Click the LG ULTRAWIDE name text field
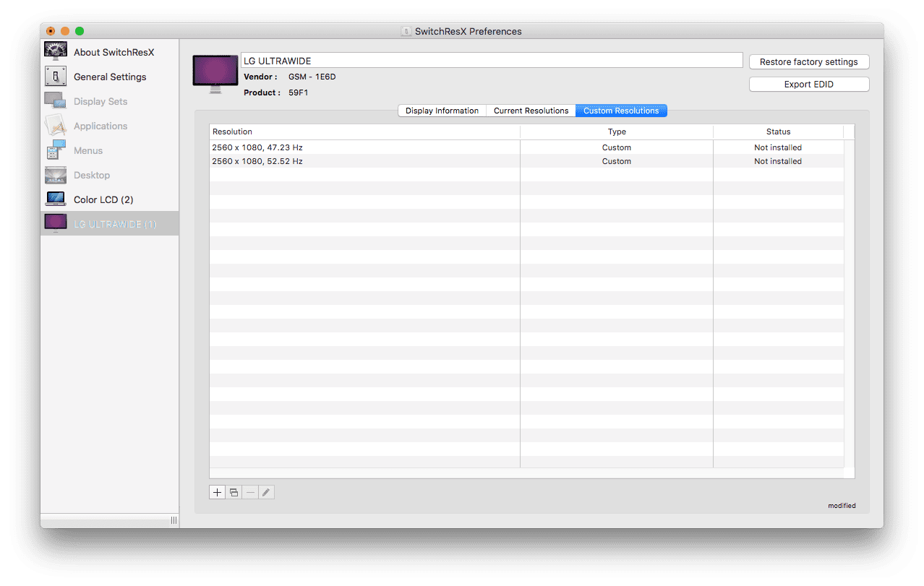Image resolution: width=924 pixels, height=586 pixels. [x=492, y=61]
